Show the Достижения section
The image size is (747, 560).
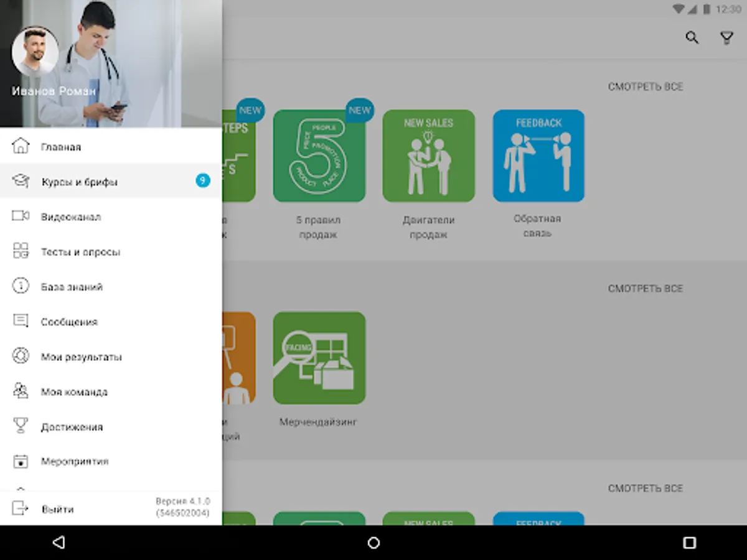click(x=111, y=426)
